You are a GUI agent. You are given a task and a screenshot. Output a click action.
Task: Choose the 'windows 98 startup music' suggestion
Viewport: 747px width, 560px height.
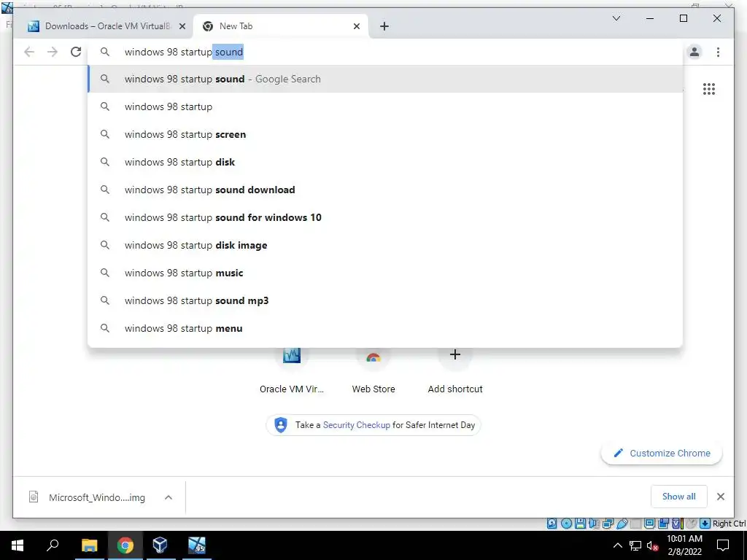(x=385, y=273)
